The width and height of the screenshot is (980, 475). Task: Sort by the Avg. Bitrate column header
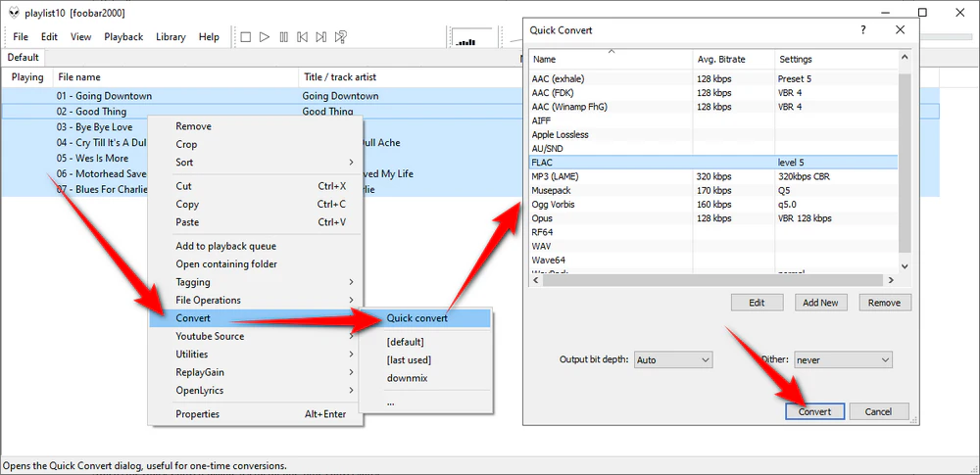(734, 60)
